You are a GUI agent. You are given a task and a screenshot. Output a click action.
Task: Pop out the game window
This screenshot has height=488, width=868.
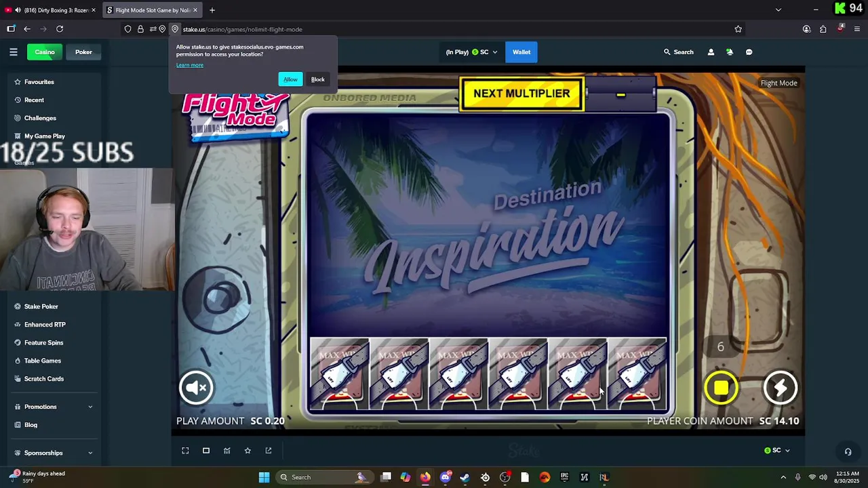(269, 451)
